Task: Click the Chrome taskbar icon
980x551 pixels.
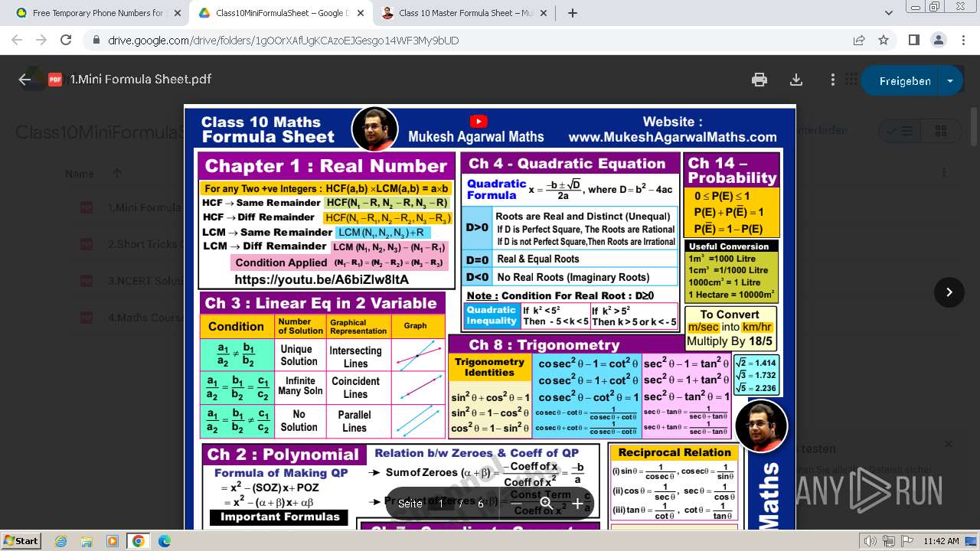Action: pyautogui.click(x=138, y=541)
